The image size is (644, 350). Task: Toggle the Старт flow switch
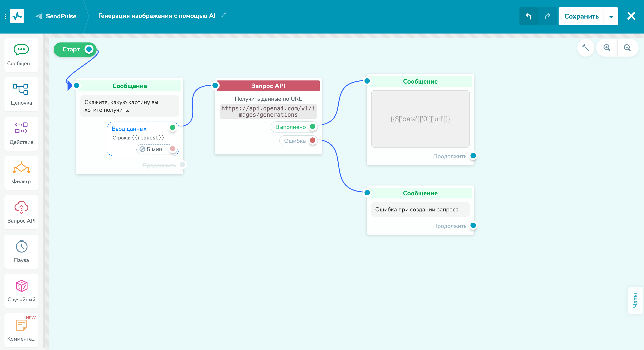tap(89, 49)
